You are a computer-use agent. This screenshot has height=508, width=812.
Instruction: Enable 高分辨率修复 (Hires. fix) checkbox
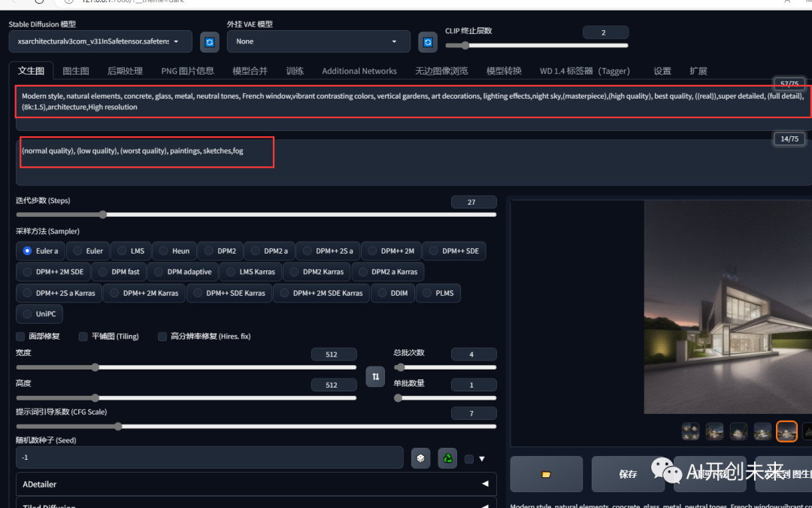pos(162,336)
